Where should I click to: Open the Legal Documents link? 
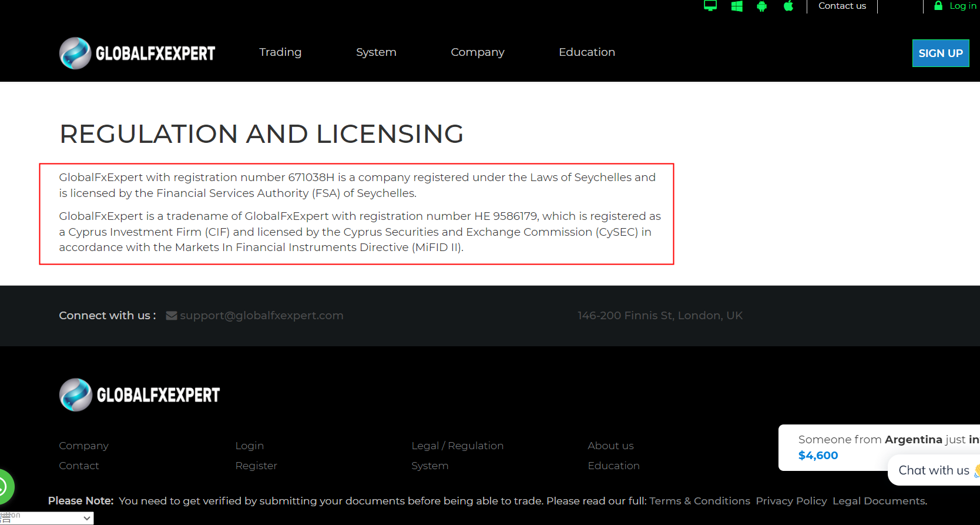tap(880, 501)
